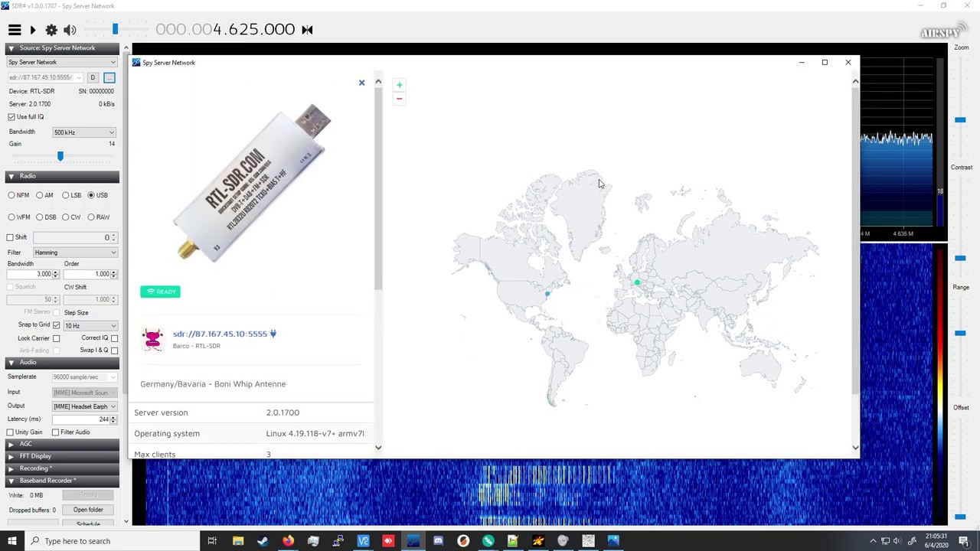Select the AM radio mode
Screen dimensions: 980x551
tap(40, 195)
